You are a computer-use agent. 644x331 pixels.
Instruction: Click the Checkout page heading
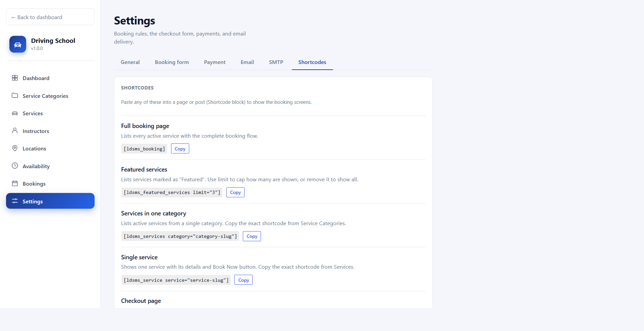141,301
